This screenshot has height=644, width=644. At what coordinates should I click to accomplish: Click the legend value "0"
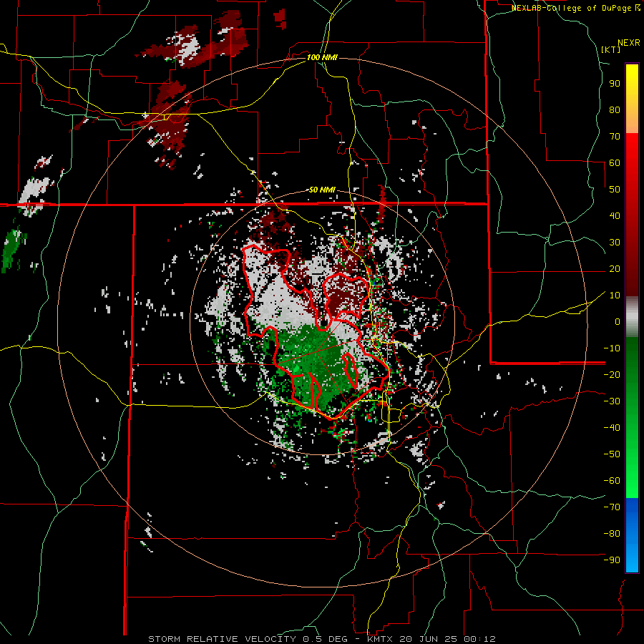618,321
